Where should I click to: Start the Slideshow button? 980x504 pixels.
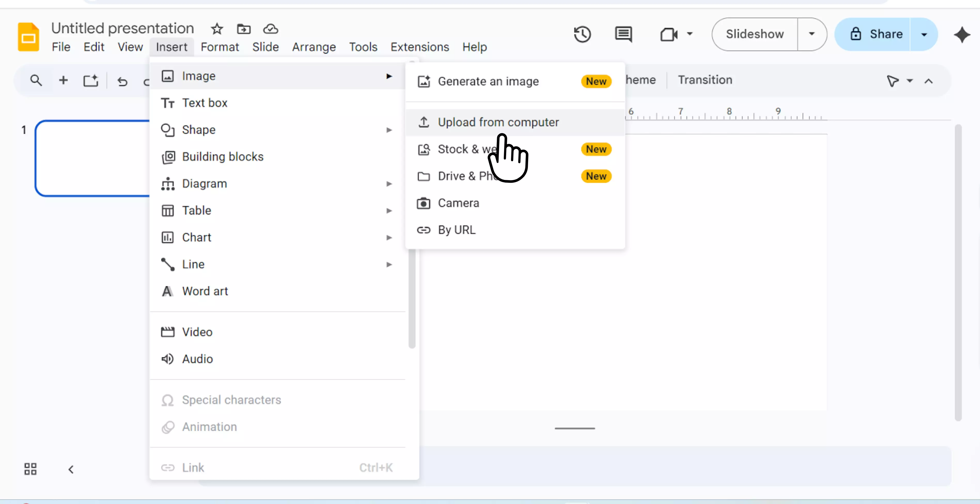click(x=754, y=34)
